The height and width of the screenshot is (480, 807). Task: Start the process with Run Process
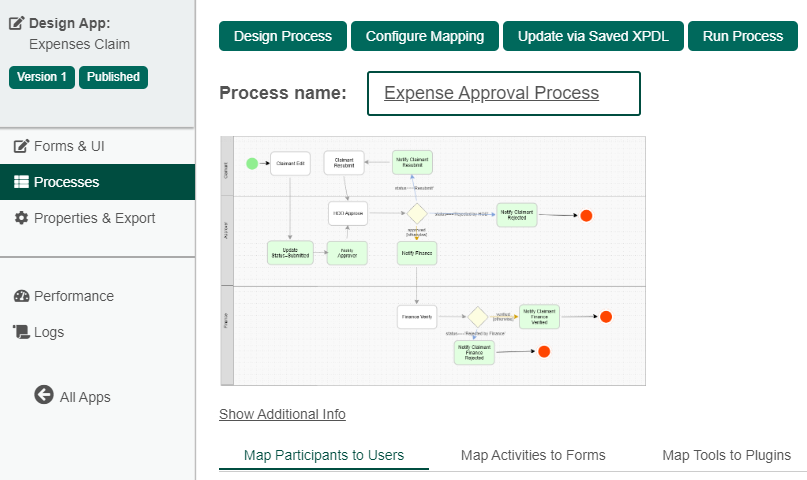[x=742, y=36]
